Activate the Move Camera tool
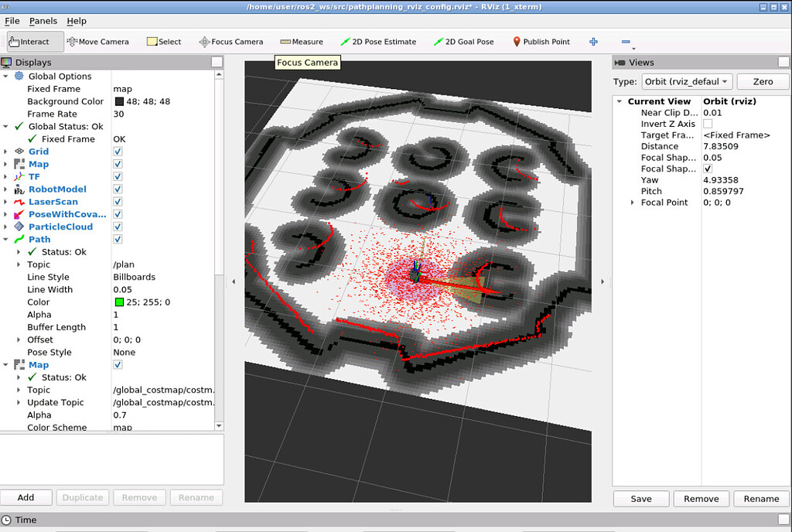Viewport: 792px width, 532px height. [x=98, y=42]
